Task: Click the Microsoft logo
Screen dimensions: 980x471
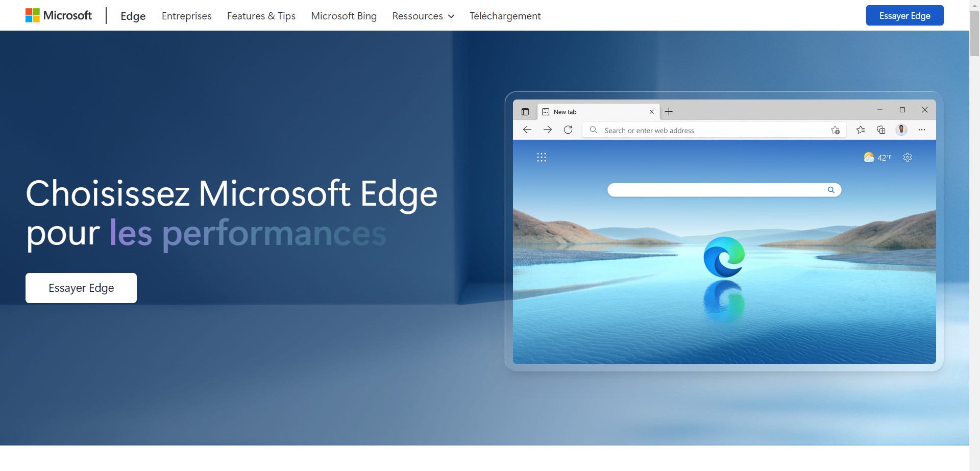Action: pos(59,15)
